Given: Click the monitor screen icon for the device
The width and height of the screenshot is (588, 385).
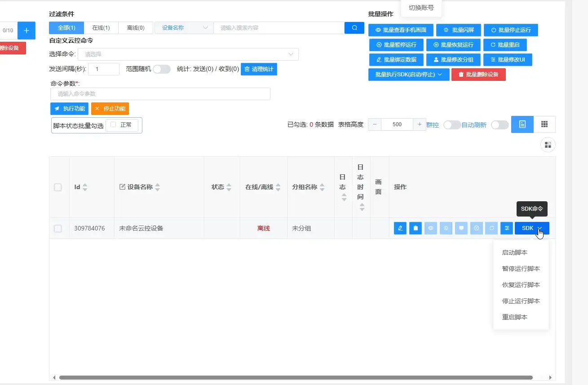Looking at the screenshot, I should pyautogui.click(x=461, y=228).
